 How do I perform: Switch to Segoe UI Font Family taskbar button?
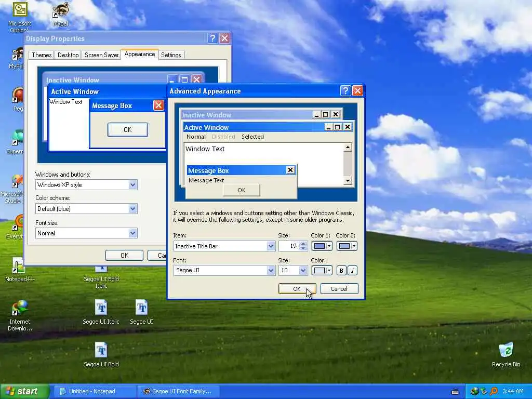pyautogui.click(x=178, y=391)
